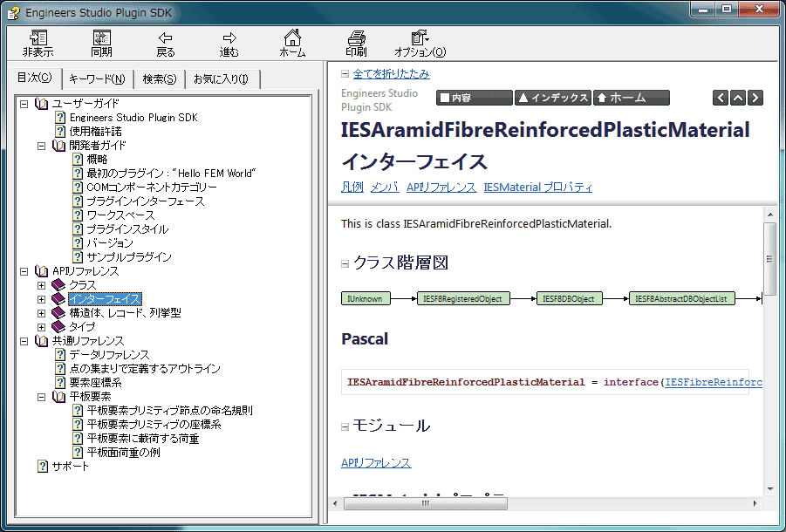The height and width of the screenshot is (532, 786).
Task: Click the 共通リファレンス open book icon
Action: point(41,341)
